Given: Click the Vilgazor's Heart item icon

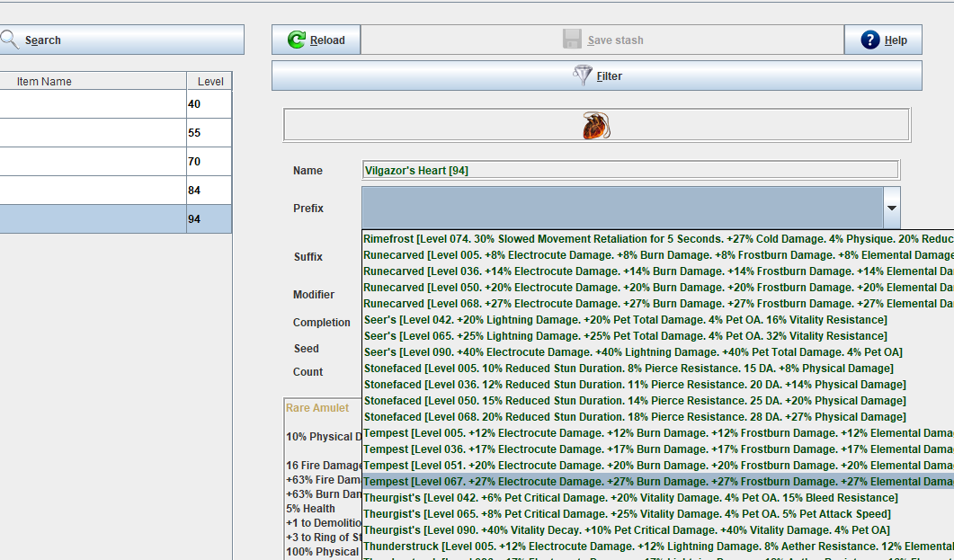Looking at the screenshot, I should 596,126.
